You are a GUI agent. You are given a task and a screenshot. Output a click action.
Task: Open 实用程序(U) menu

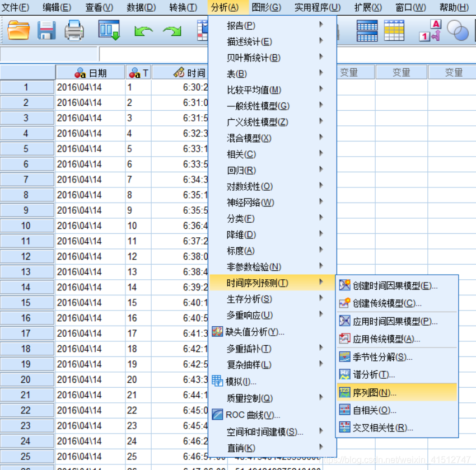click(x=318, y=7)
